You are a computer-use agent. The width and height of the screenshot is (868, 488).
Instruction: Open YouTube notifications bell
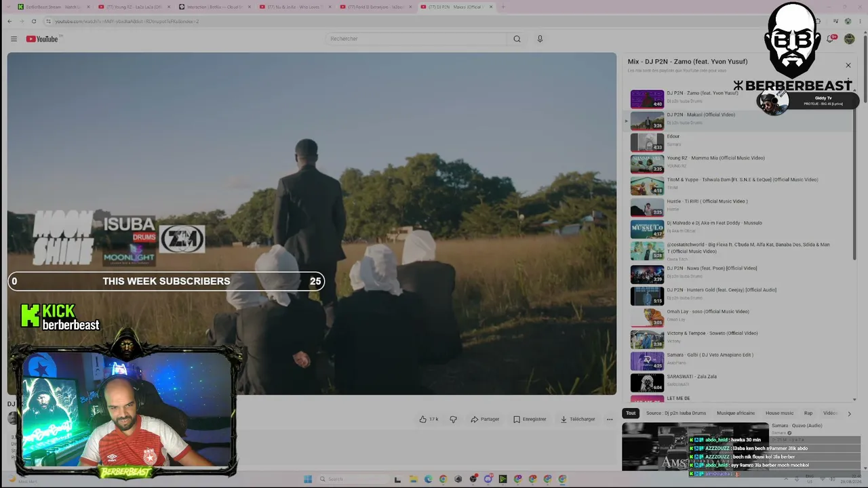click(x=830, y=39)
